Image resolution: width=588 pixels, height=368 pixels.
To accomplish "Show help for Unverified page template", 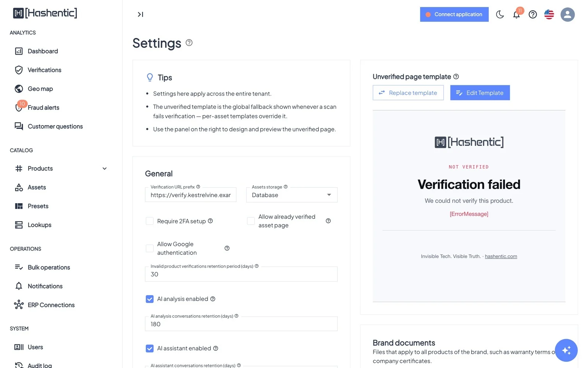I will [x=456, y=77].
